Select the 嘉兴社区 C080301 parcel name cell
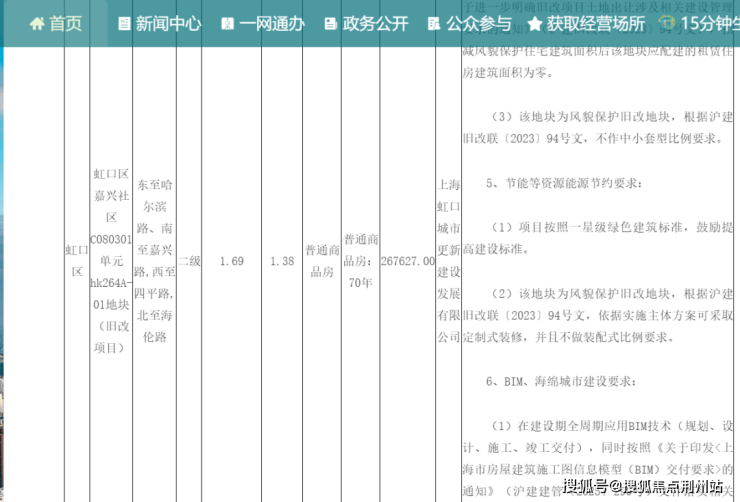740x502 pixels. pos(110,261)
